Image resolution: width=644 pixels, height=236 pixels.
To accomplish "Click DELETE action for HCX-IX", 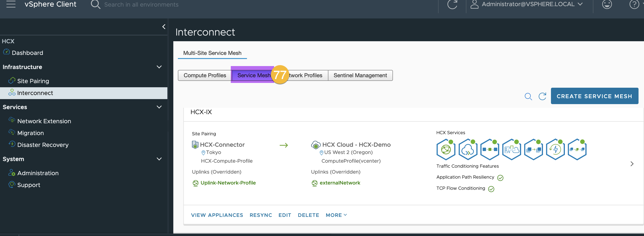I will [308, 215].
